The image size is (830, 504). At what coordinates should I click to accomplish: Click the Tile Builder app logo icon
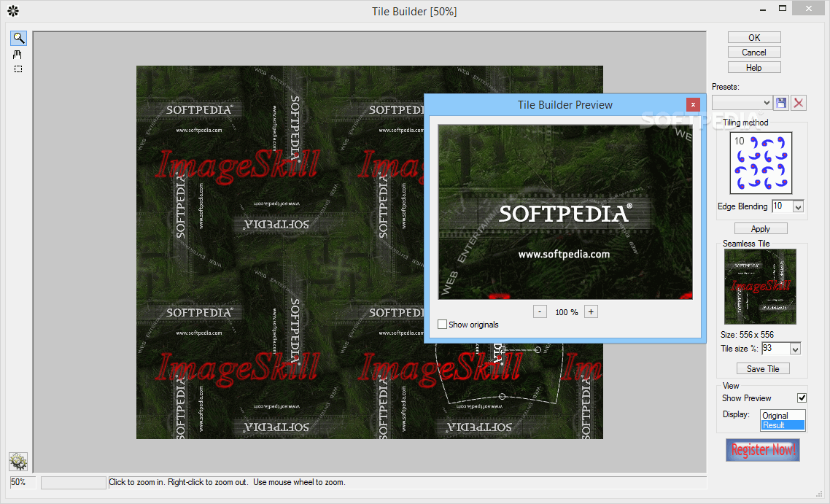[x=13, y=11]
